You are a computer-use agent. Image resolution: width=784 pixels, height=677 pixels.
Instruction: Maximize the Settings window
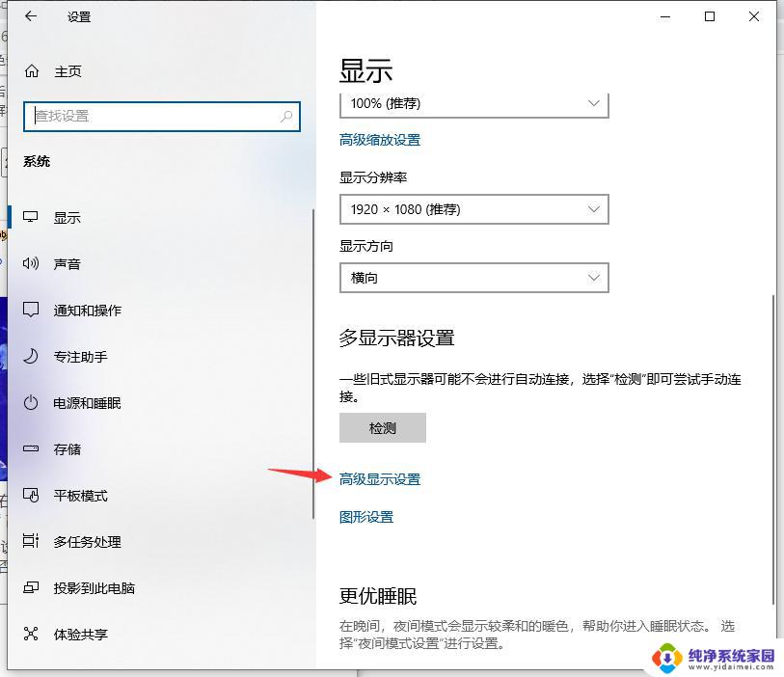pyautogui.click(x=710, y=16)
